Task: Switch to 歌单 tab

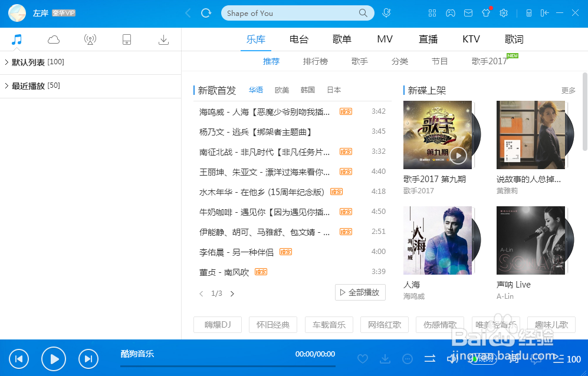Action: [341, 39]
